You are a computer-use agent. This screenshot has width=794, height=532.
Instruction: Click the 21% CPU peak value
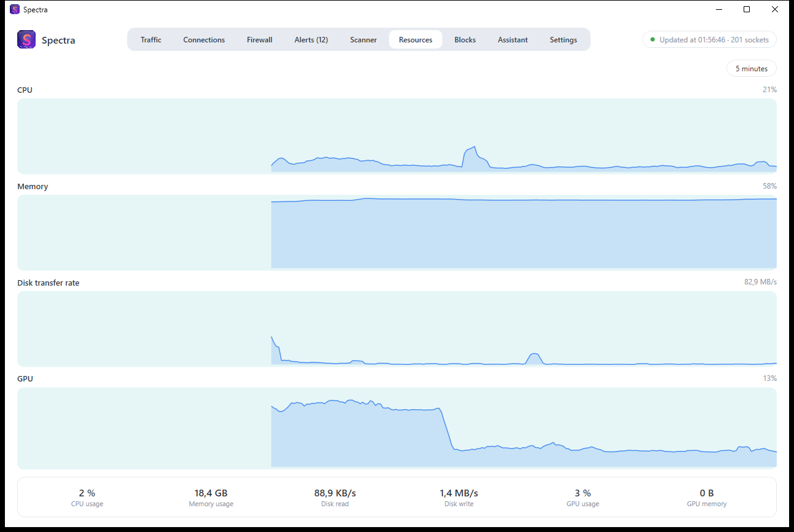769,90
